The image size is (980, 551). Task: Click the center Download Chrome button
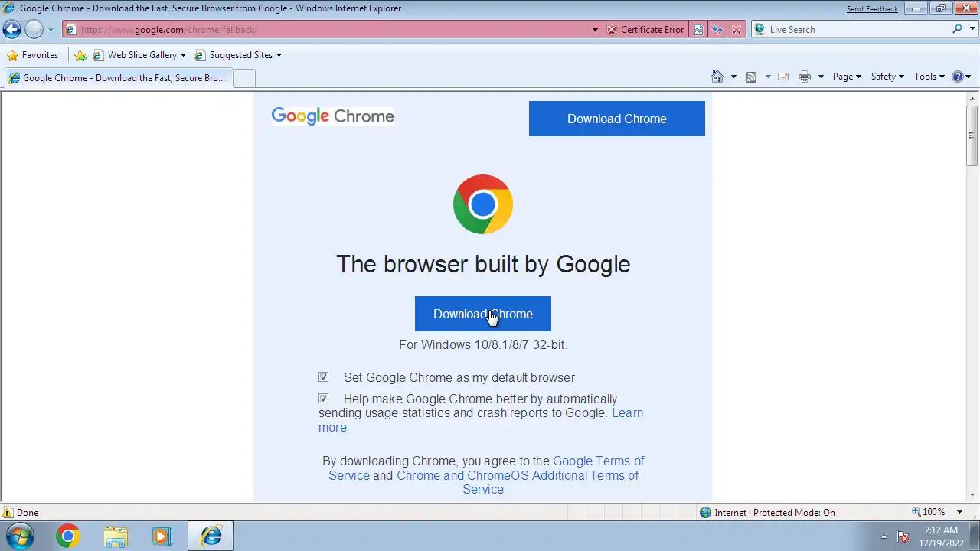pyautogui.click(x=483, y=314)
